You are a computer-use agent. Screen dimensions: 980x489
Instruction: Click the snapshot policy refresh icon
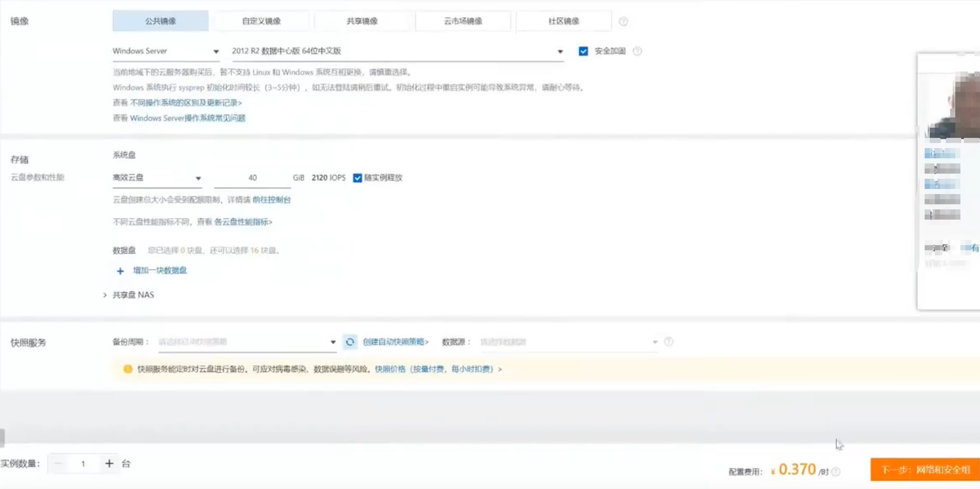(350, 342)
